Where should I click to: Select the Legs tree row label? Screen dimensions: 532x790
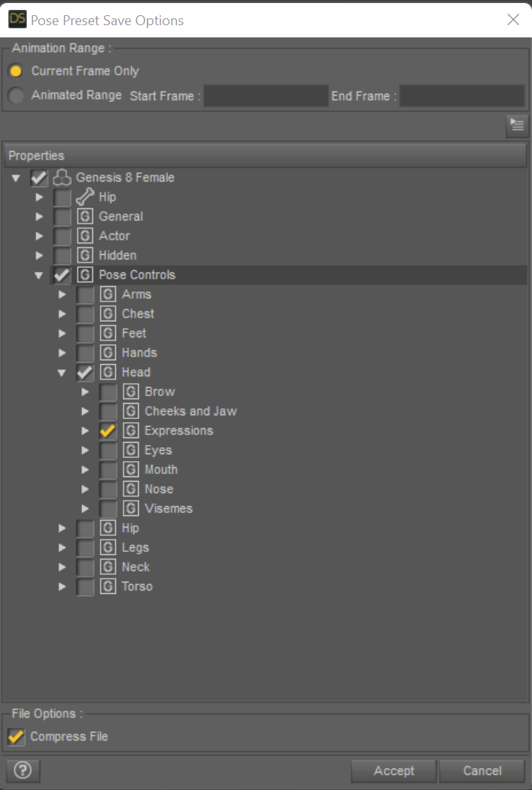[136, 548]
